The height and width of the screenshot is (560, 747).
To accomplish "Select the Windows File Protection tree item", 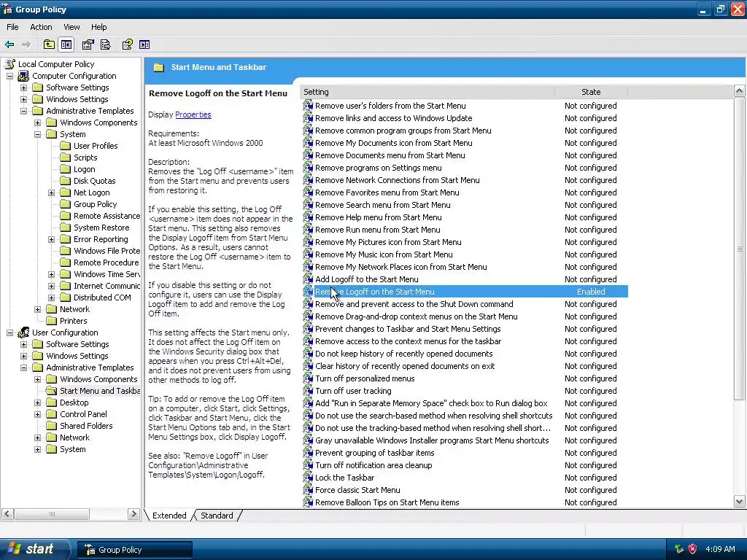I will 107,251.
